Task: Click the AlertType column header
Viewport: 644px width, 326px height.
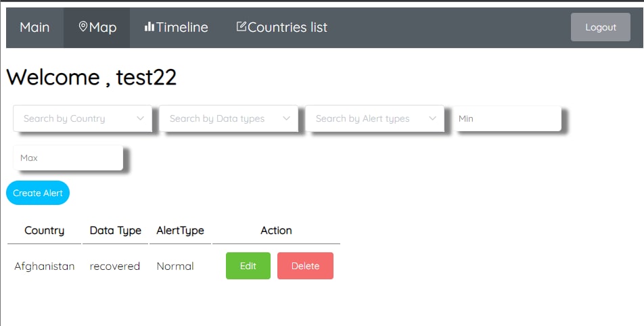Action: click(x=181, y=231)
